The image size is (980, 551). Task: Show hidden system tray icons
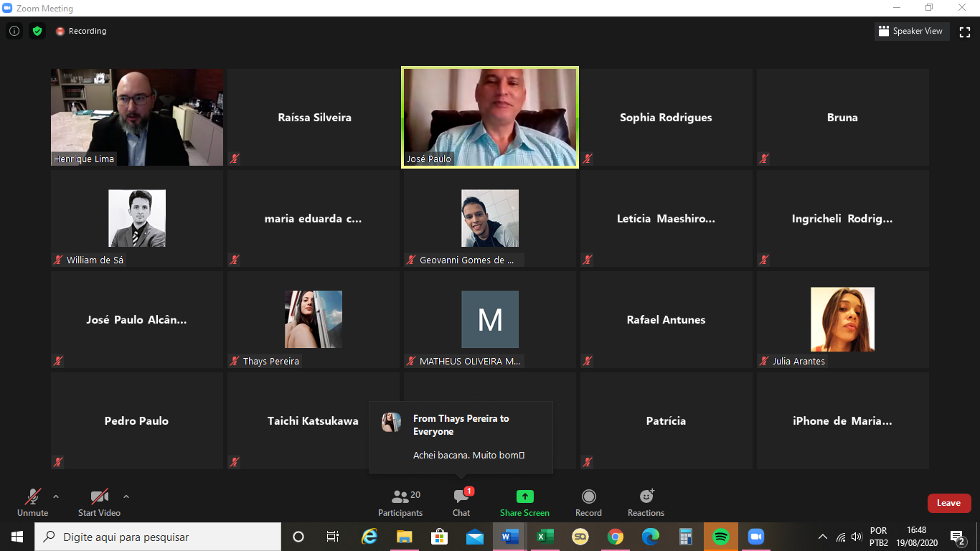(x=823, y=537)
